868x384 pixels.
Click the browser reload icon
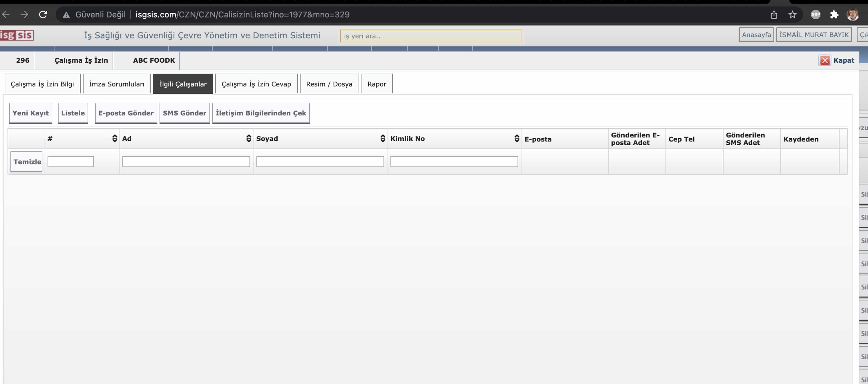click(43, 15)
